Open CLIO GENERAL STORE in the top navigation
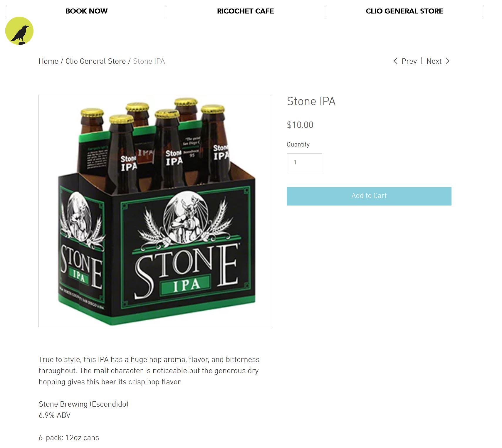 (404, 11)
